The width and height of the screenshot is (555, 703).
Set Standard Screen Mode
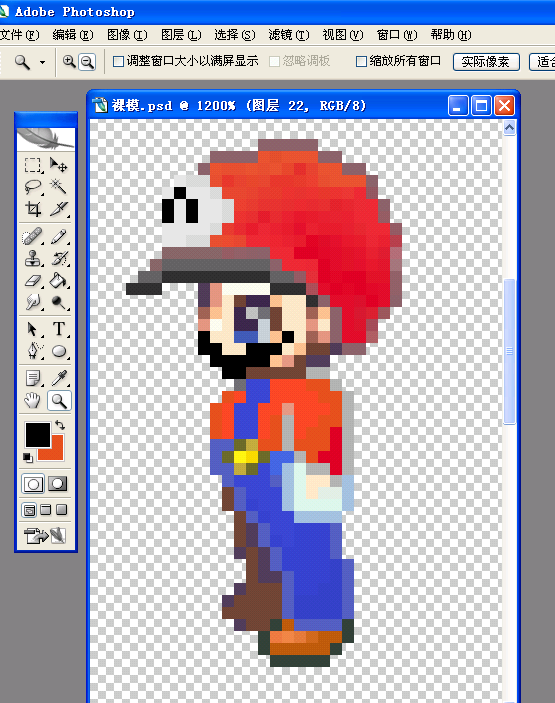click(30, 510)
